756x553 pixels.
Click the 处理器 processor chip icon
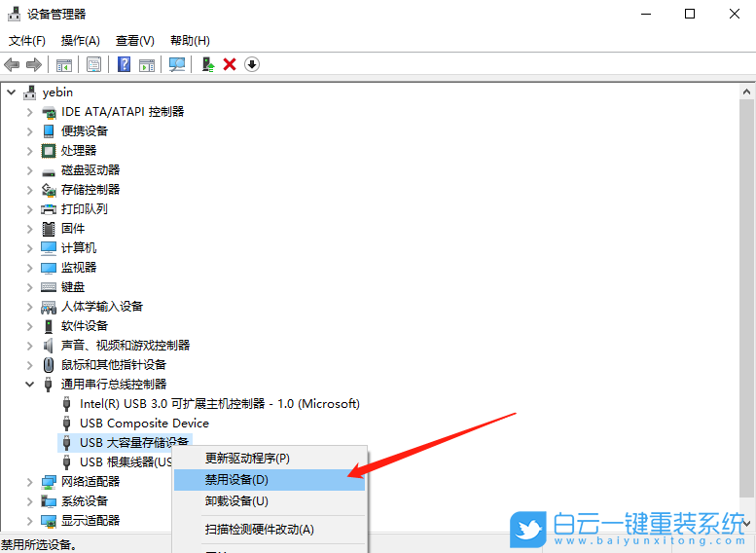tap(49, 151)
